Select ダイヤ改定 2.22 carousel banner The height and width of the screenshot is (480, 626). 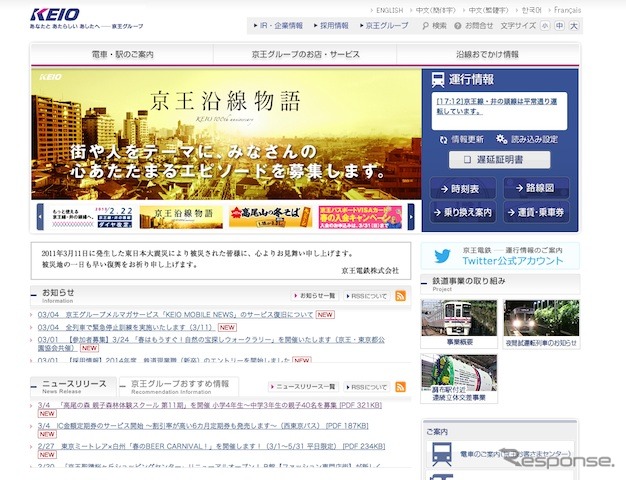91,217
